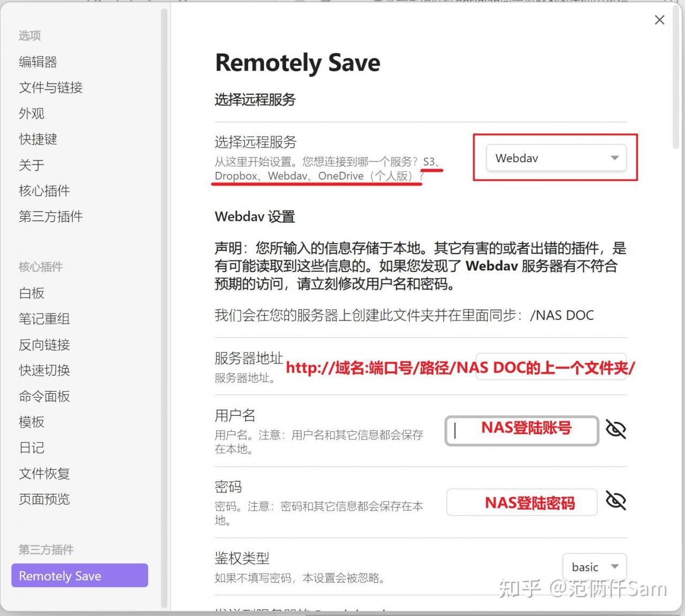Image resolution: width=685 pixels, height=616 pixels.
Task: Open 页面预览 plugin settings
Action: pyautogui.click(x=44, y=499)
